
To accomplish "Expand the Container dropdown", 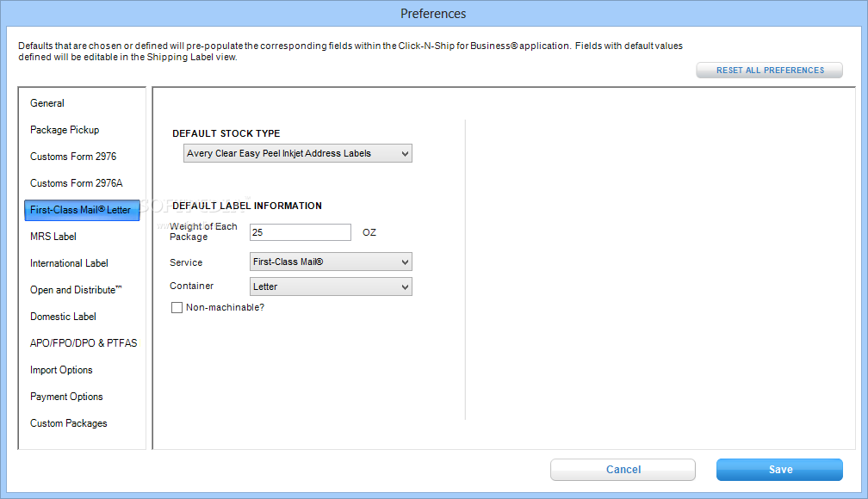I will 331,286.
